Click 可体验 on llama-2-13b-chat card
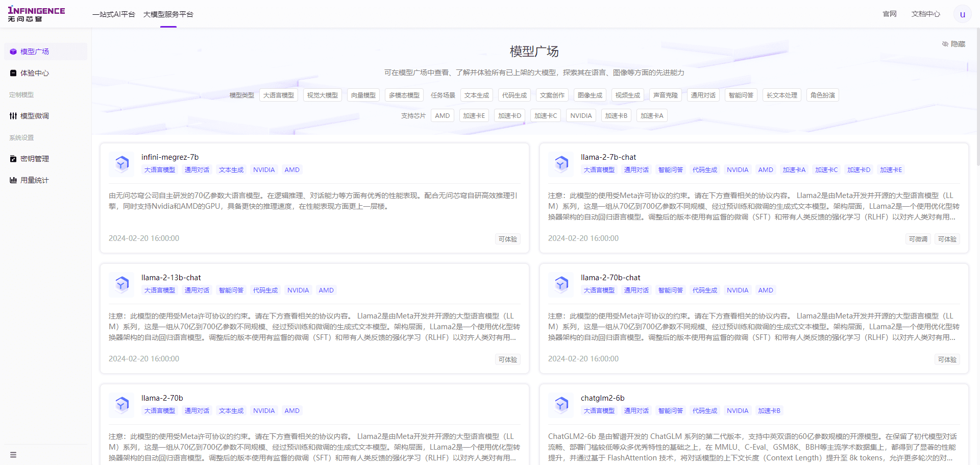Viewport: 980px width, 465px height. (x=507, y=359)
